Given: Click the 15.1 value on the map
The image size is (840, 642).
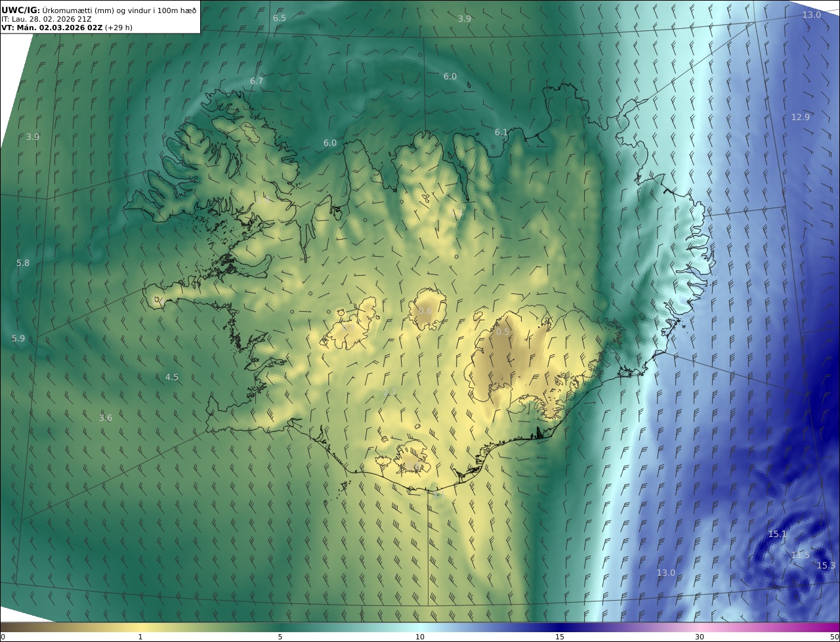Looking at the screenshot, I should (777, 534).
